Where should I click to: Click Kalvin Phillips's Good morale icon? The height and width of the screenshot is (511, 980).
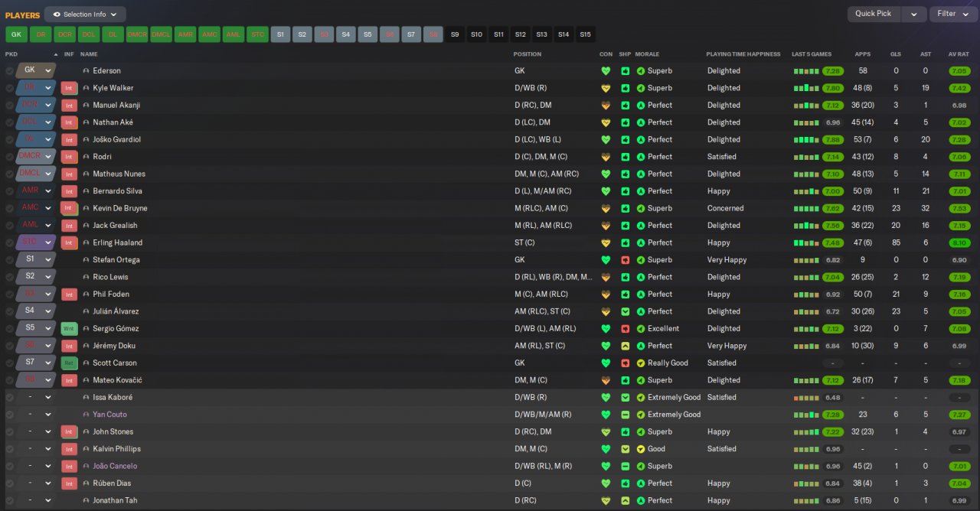pos(641,449)
